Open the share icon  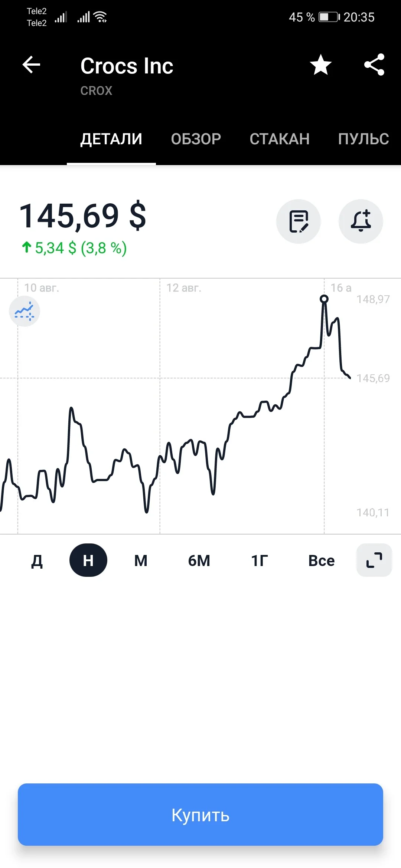(374, 65)
